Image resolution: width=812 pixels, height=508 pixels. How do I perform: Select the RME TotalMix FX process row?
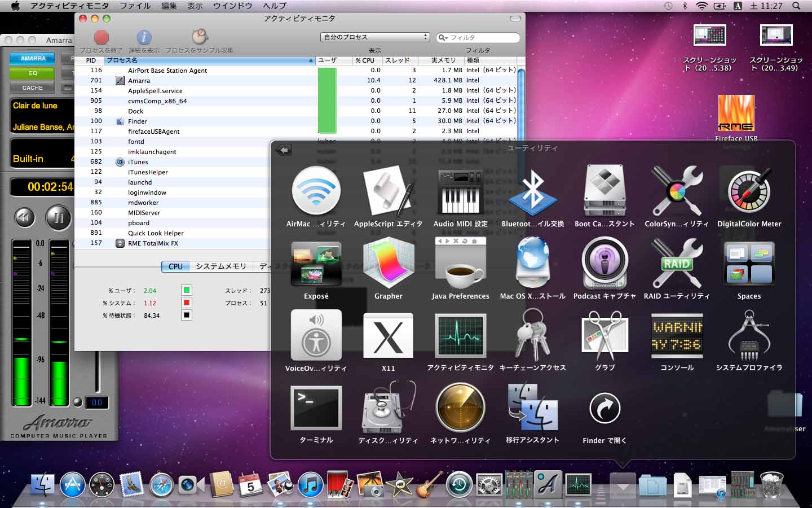point(173,243)
